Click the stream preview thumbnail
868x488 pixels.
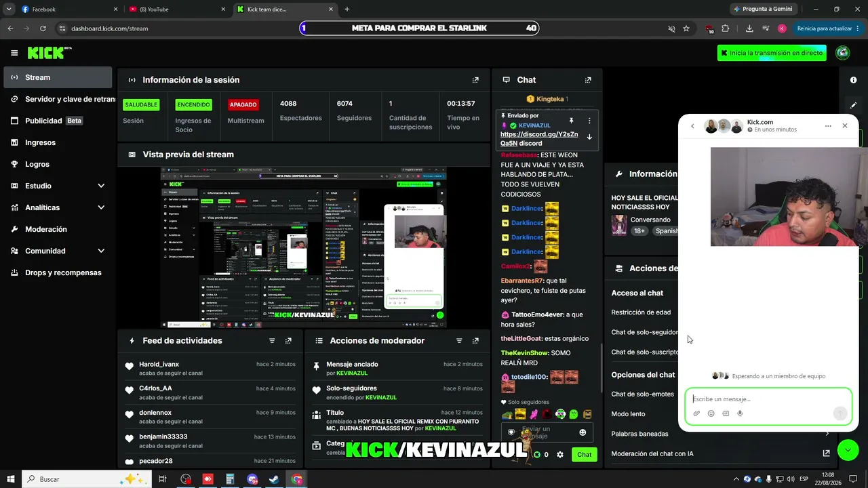coord(303,247)
